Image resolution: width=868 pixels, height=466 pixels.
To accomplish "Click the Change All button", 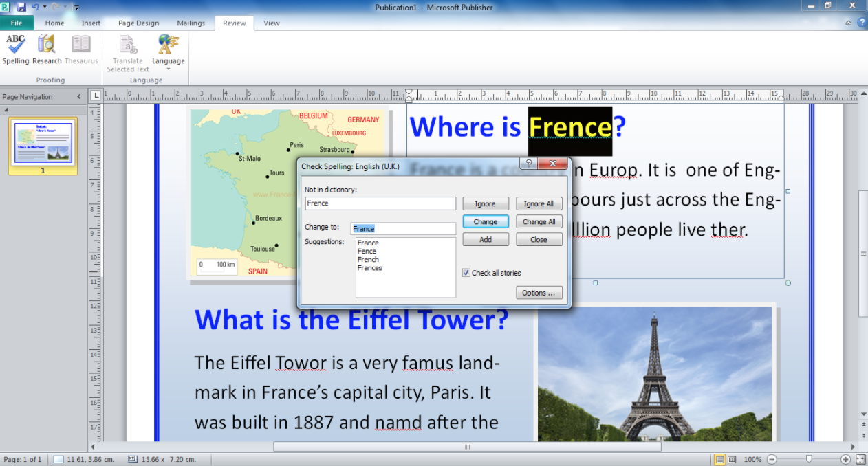I will coord(539,221).
